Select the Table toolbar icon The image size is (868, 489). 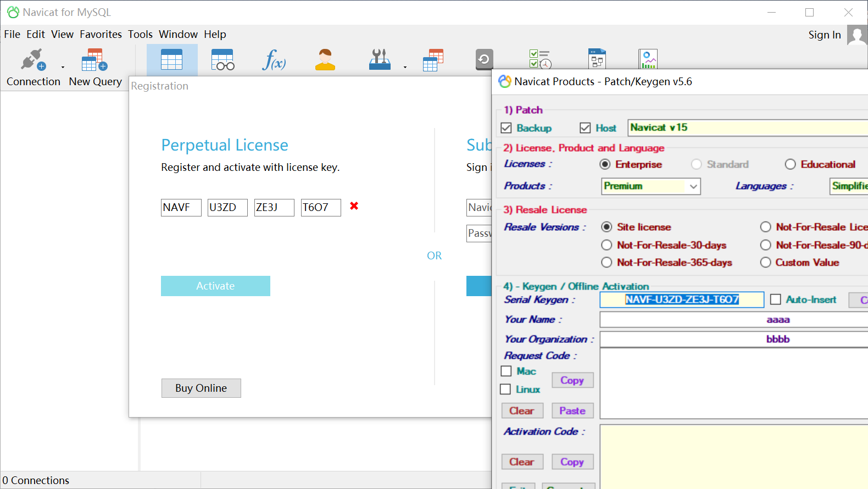[172, 60]
